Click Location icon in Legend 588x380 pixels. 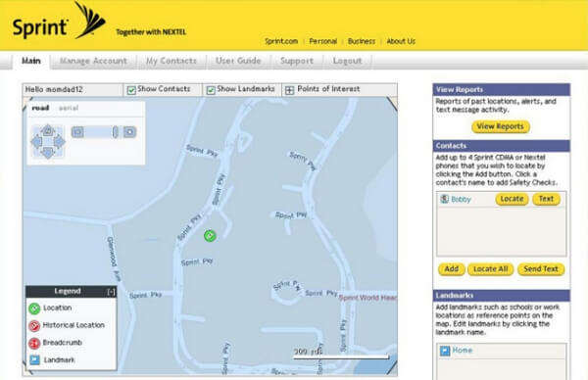[x=34, y=309]
